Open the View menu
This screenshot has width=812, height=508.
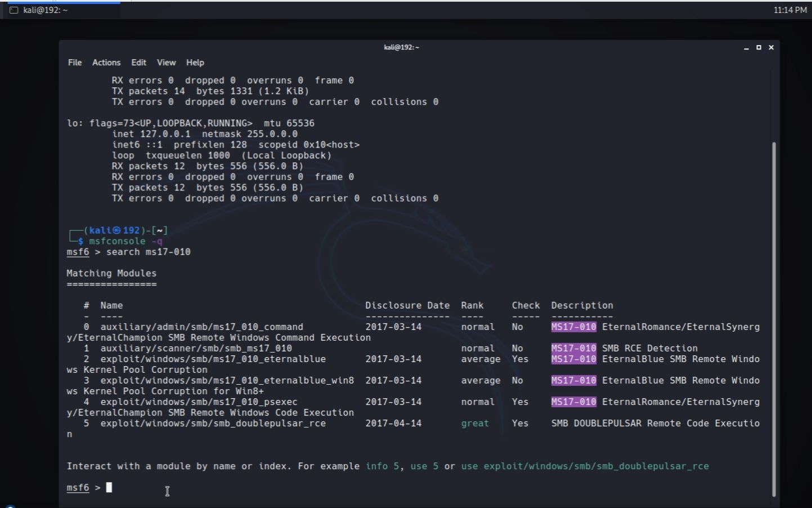165,63
